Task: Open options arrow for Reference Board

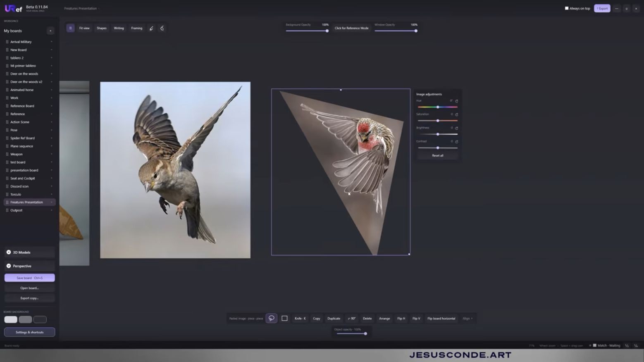Action: point(51,106)
